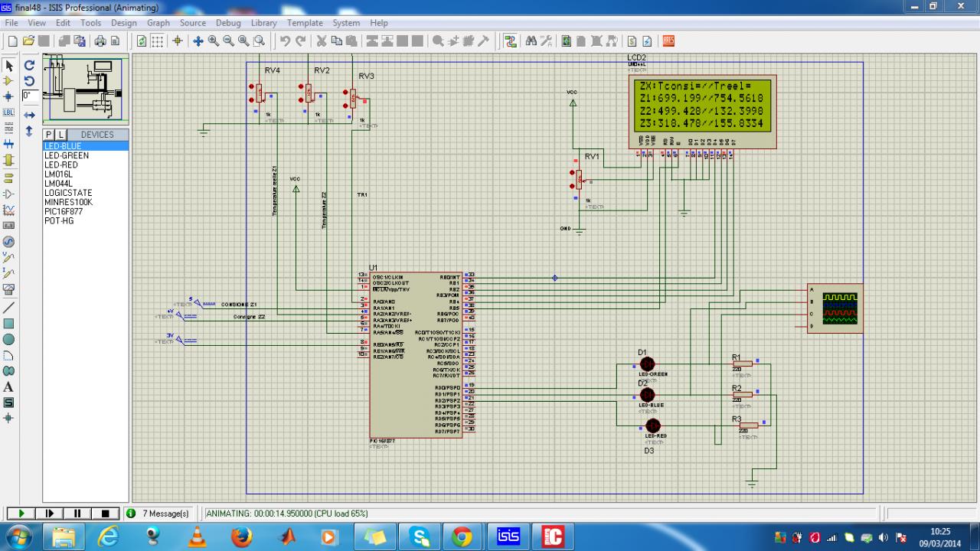Select the 2D graphics line tool
Screen dimensions: 980x551
coord(9,307)
